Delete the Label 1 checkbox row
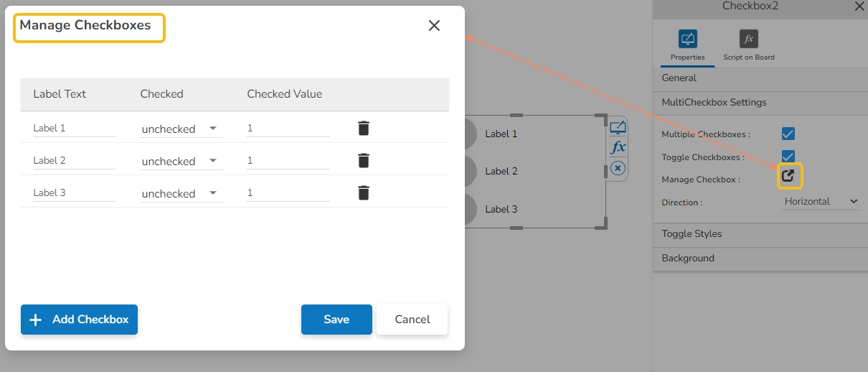Viewport: 868px width, 372px height. coord(364,129)
